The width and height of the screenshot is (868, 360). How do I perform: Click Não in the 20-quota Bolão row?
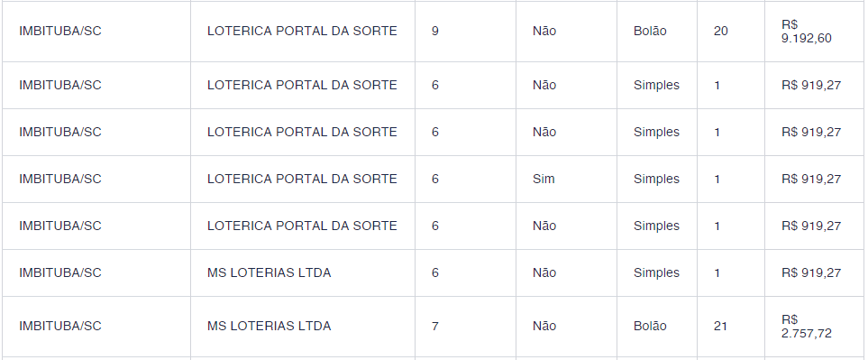(544, 31)
